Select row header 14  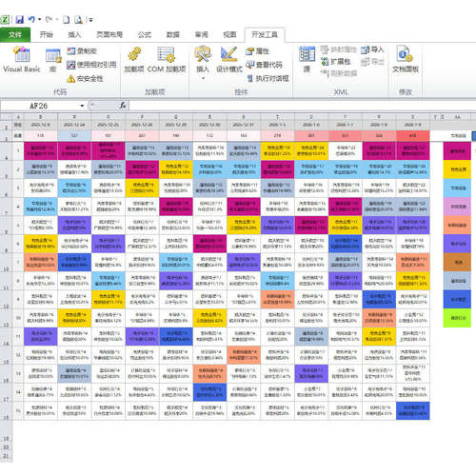click(x=6, y=337)
